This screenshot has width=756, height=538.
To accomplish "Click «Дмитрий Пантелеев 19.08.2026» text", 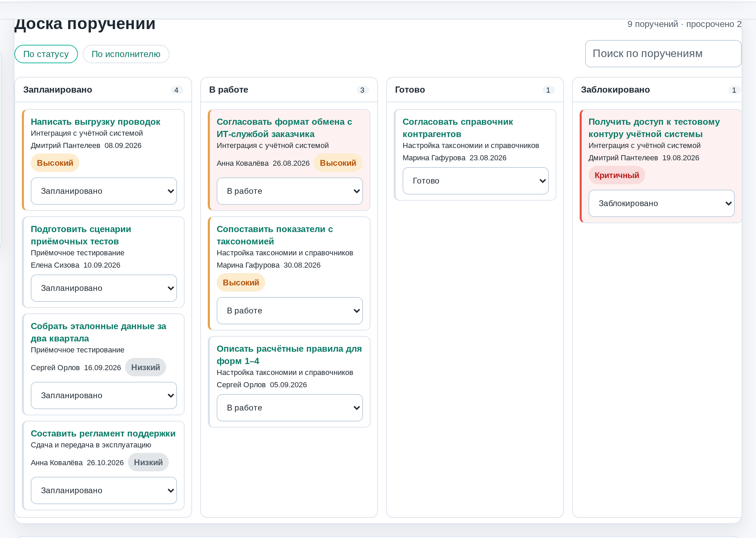I will tap(644, 158).
